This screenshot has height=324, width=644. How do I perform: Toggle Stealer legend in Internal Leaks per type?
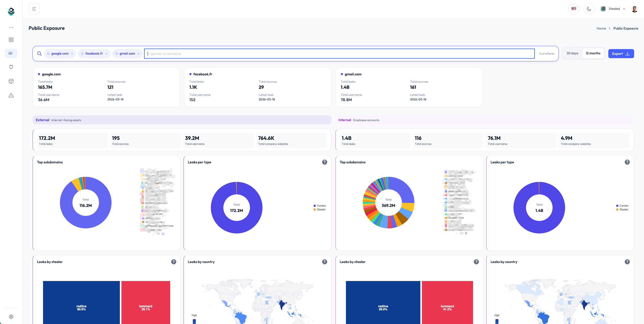pos(622,209)
